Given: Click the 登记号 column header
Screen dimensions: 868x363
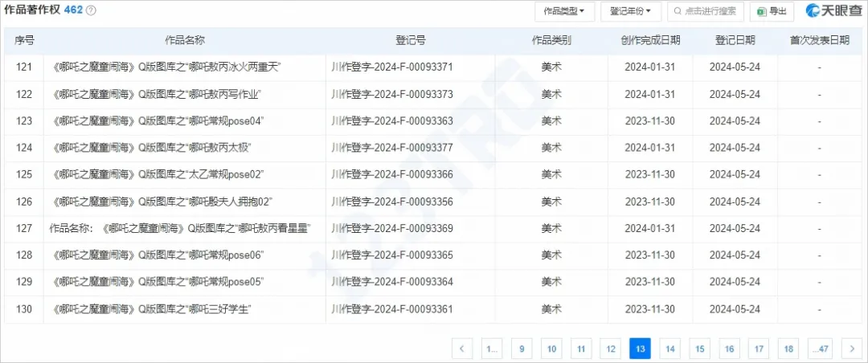Looking at the screenshot, I should 410,40.
